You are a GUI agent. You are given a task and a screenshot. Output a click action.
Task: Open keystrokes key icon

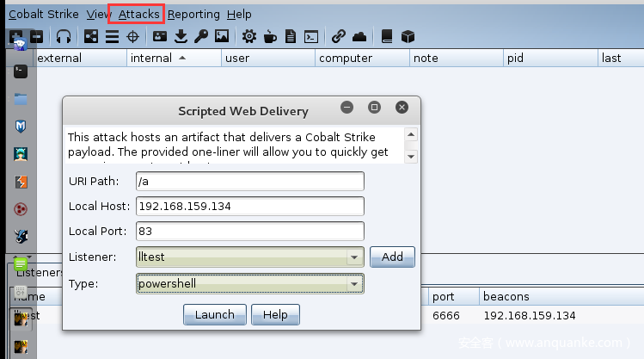pyautogui.click(x=201, y=37)
